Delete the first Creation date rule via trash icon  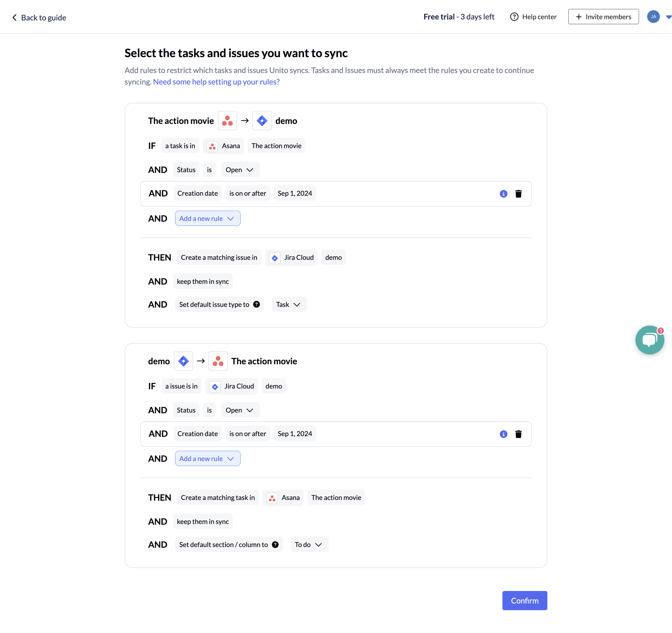[518, 194]
